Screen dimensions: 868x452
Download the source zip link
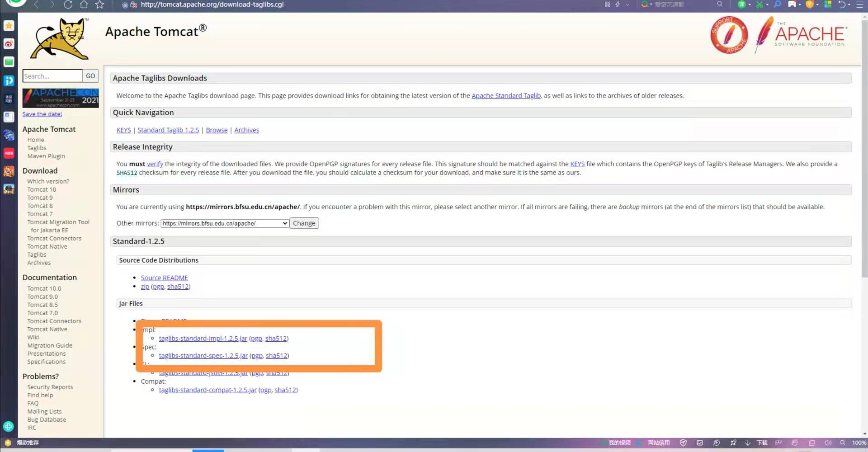[x=145, y=287]
